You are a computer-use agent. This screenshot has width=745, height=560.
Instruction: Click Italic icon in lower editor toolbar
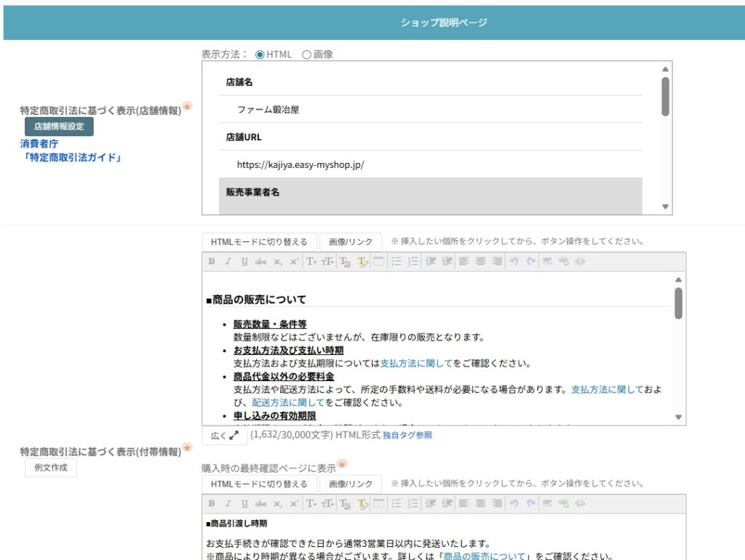(228, 503)
